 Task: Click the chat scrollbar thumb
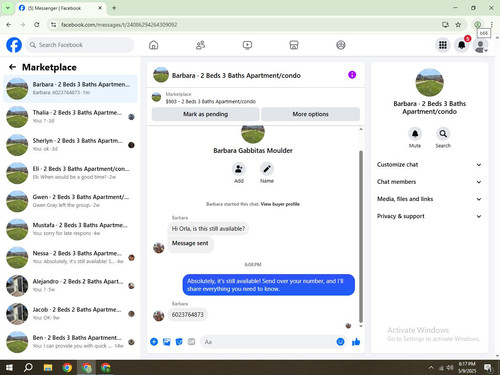[x=361, y=237]
